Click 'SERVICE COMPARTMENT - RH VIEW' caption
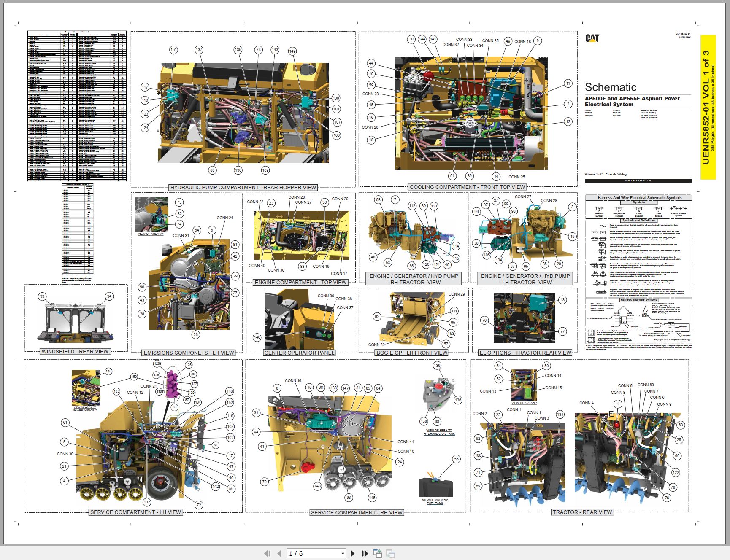The width and height of the screenshot is (730, 560). (357, 512)
